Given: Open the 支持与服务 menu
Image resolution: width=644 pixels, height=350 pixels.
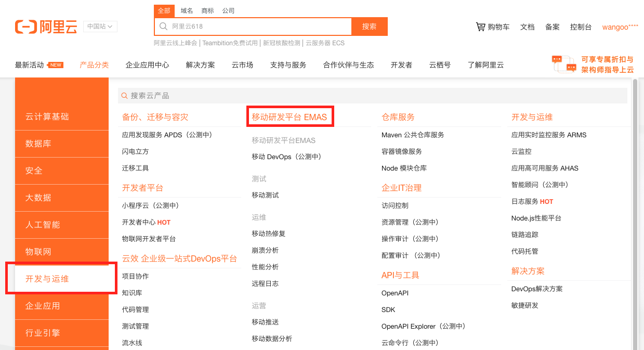Looking at the screenshot, I should (288, 65).
